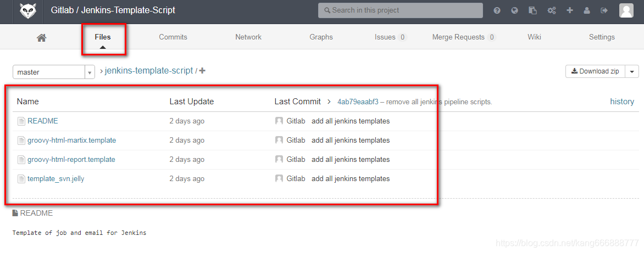Click groovy-html-martix.template file icon
This screenshot has width=644, height=253.
tap(21, 140)
